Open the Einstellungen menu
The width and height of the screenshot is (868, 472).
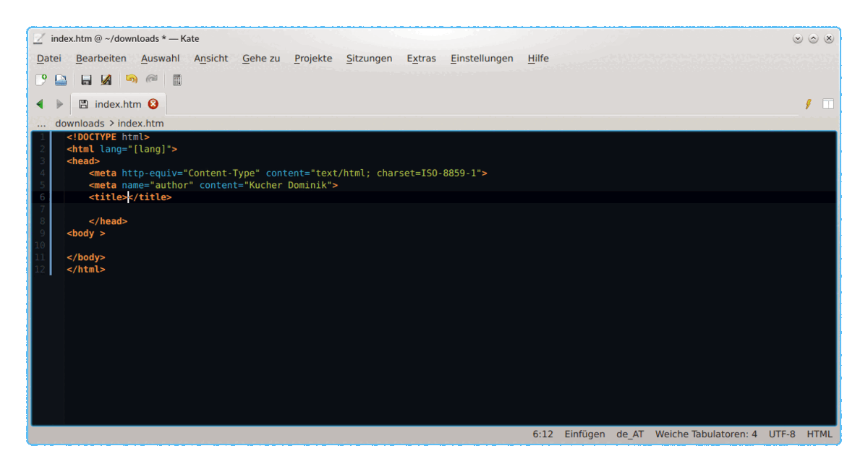click(482, 59)
